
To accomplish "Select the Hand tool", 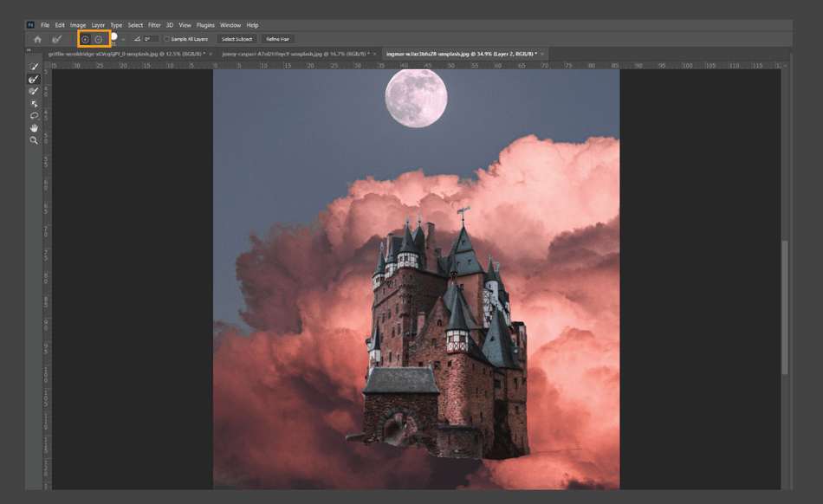I will coord(34,128).
